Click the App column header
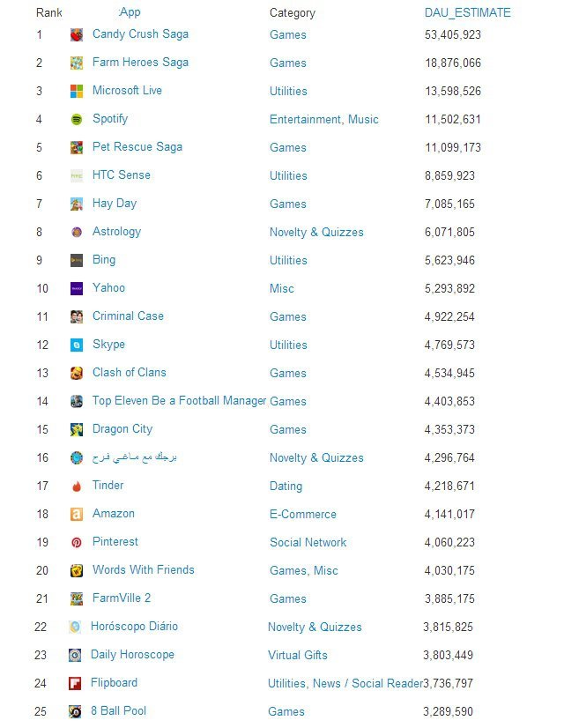564x728 pixels. coord(130,12)
